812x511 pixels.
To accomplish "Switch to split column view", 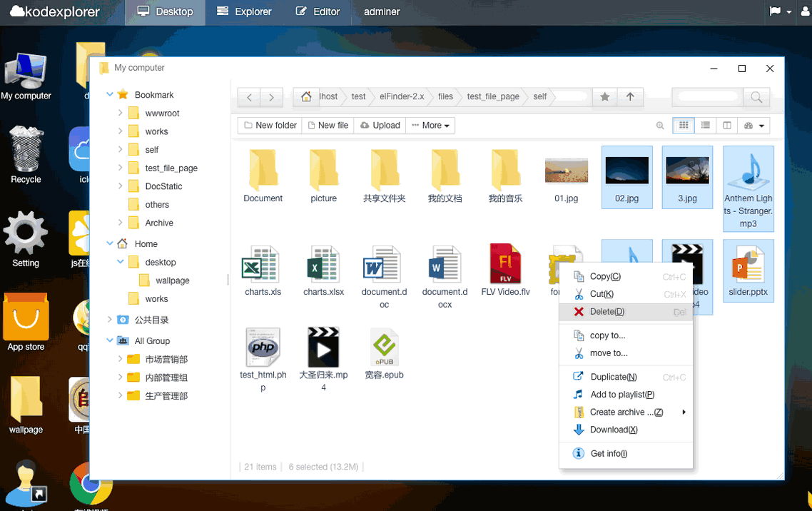I will coord(727,126).
